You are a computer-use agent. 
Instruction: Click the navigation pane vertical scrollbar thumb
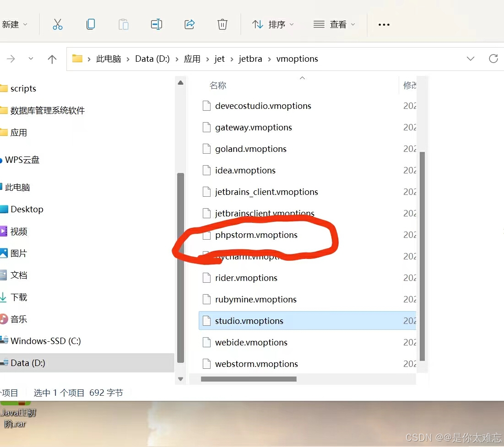click(181, 268)
